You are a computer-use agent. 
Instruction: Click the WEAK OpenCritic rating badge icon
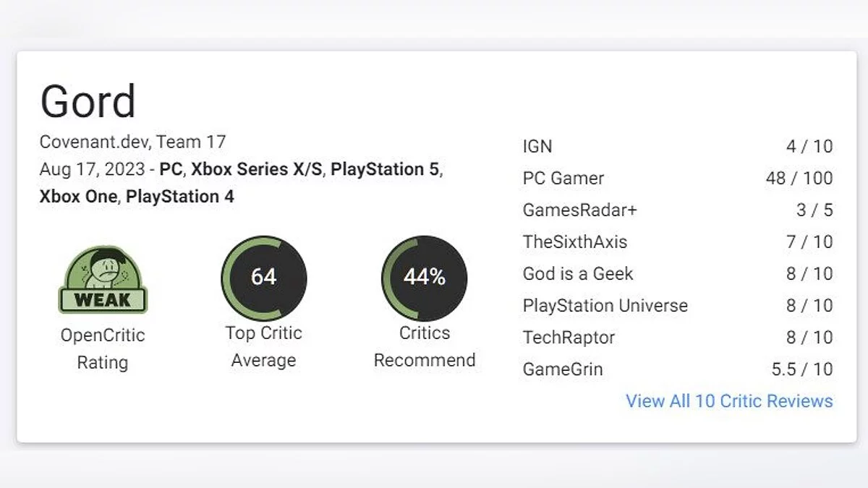pyautogui.click(x=102, y=280)
